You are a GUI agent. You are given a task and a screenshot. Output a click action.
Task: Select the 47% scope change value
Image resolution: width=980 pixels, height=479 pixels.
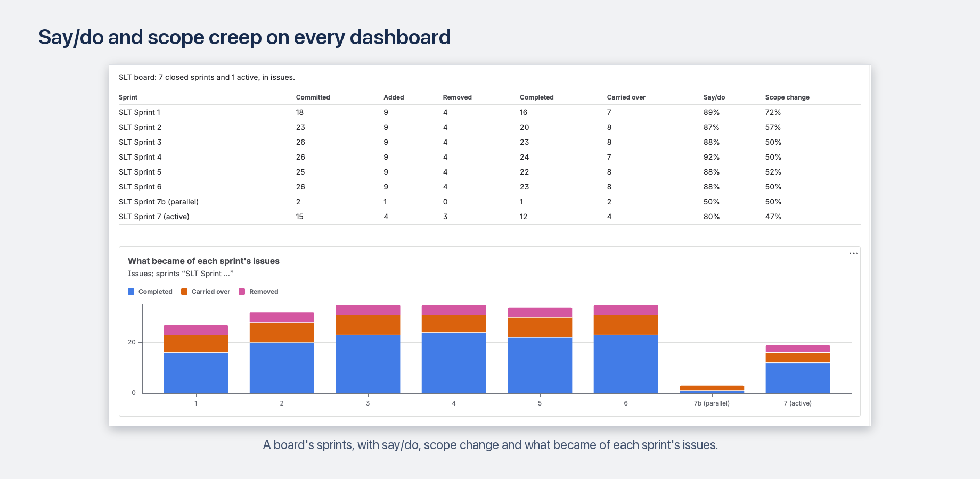tap(773, 217)
